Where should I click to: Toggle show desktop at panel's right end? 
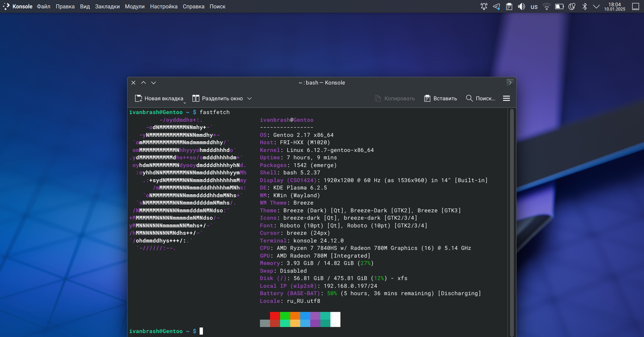point(635,6)
